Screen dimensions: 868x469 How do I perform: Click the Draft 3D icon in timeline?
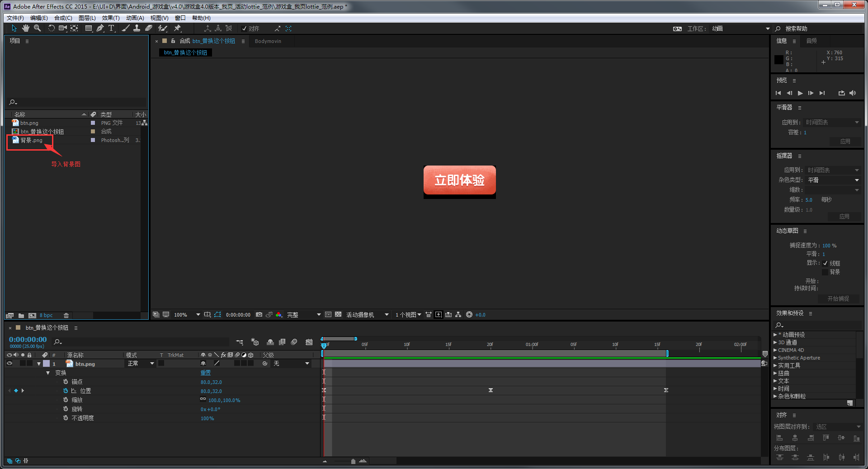(255, 342)
